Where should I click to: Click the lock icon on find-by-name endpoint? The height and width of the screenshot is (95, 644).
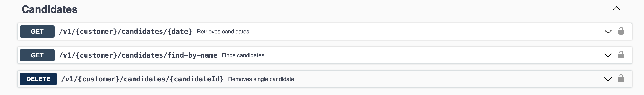click(x=621, y=55)
